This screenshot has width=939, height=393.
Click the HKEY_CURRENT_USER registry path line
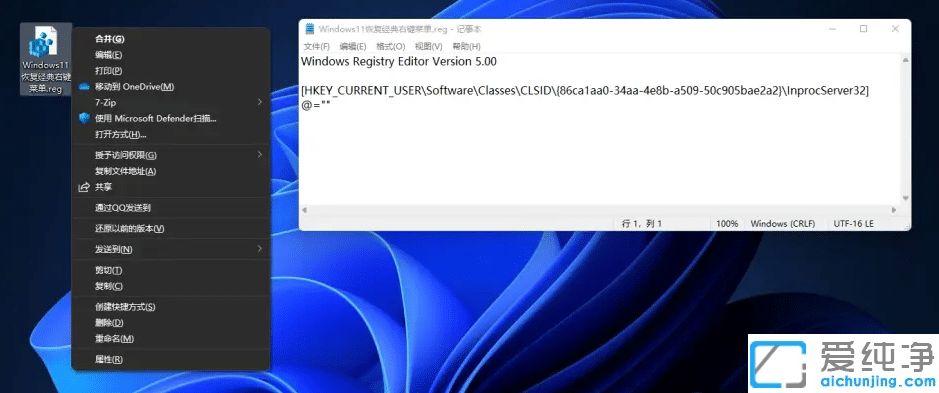[x=585, y=90]
